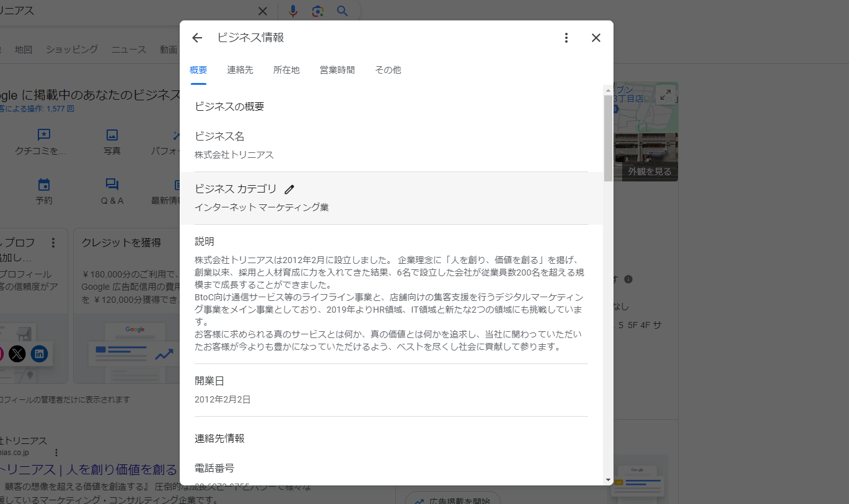
Task: Switch to the 連絡先 tab
Action: [x=240, y=70]
